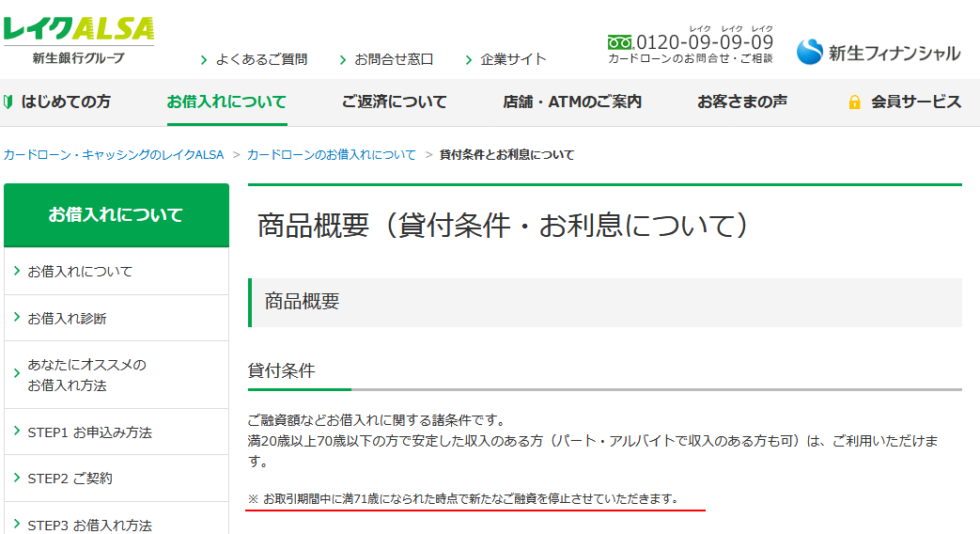Open the お問合せ窓口 link
Viewport: 980px width, 534px height.
pos(394,59)
